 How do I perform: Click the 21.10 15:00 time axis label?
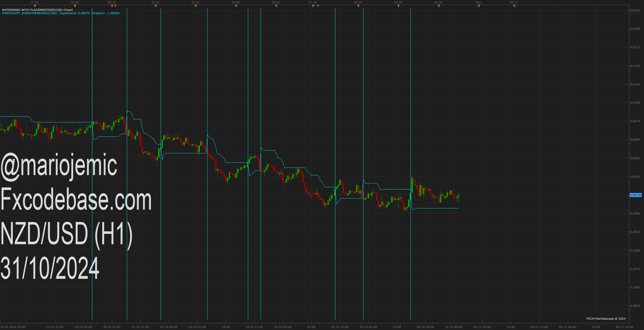pos(140,327)
